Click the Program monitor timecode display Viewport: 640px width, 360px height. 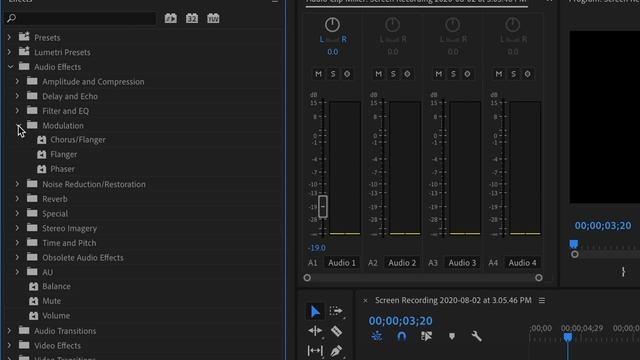tap(603, 226)
